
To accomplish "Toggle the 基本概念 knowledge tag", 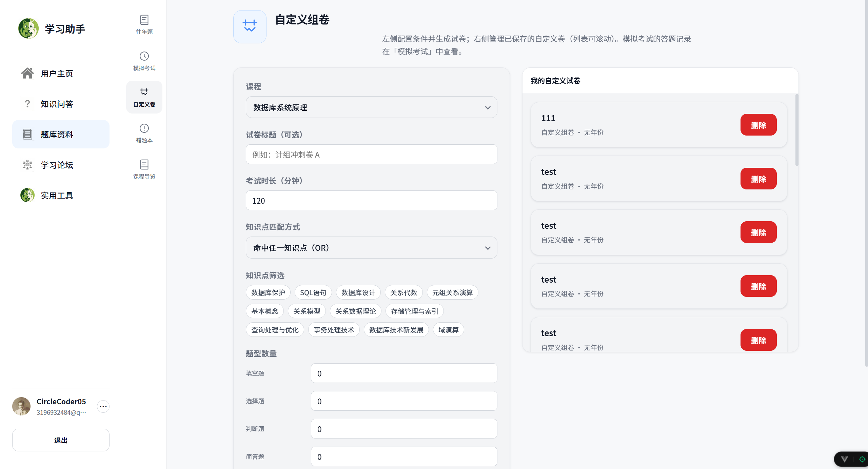I will coord(265,311).
